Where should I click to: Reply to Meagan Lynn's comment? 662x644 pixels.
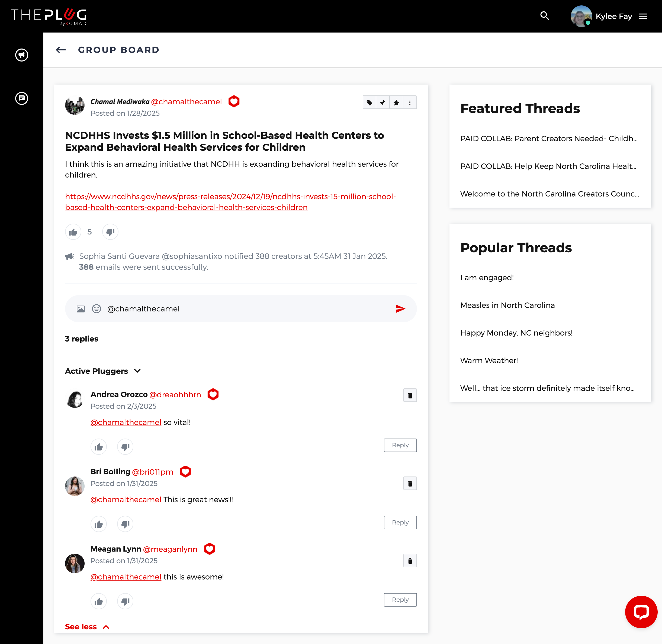coord(400,600)
